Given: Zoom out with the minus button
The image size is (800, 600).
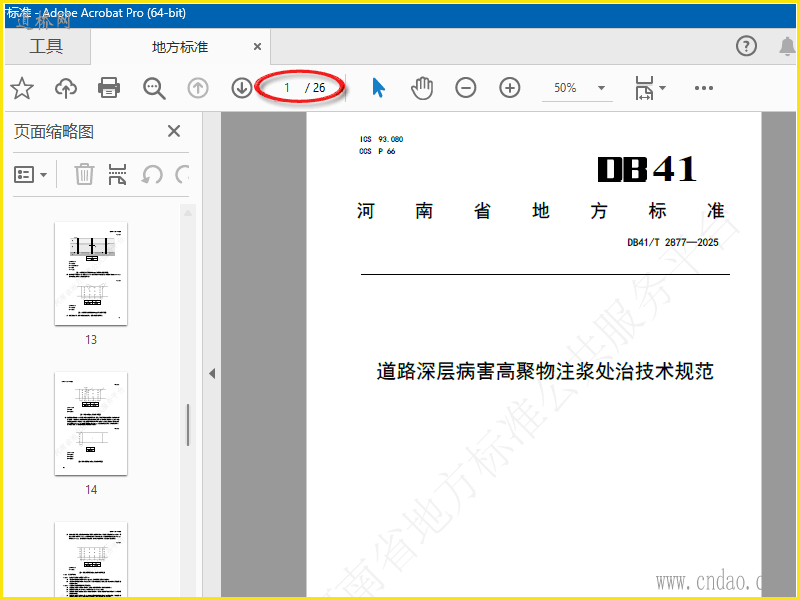Looking at the screenshot, I should pos(466,88).
